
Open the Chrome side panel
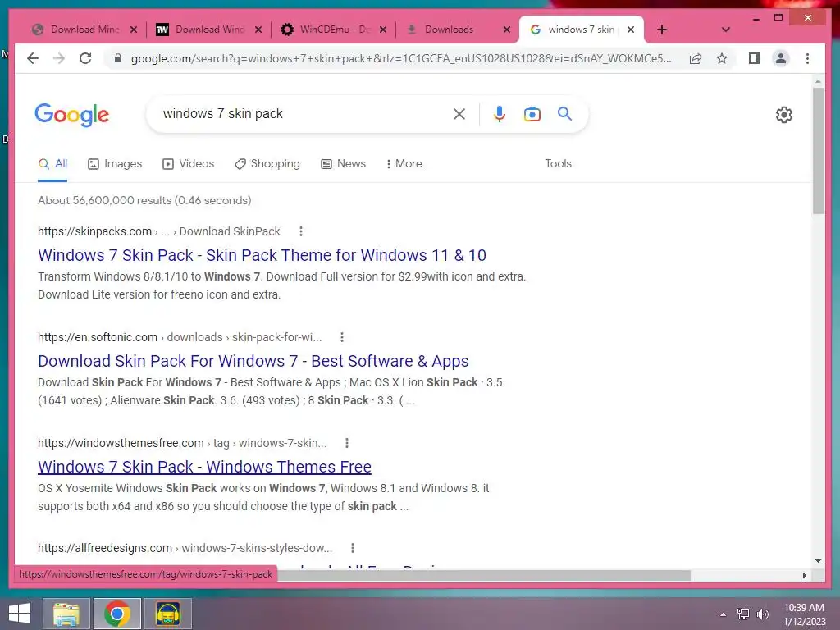click(755, 58)
